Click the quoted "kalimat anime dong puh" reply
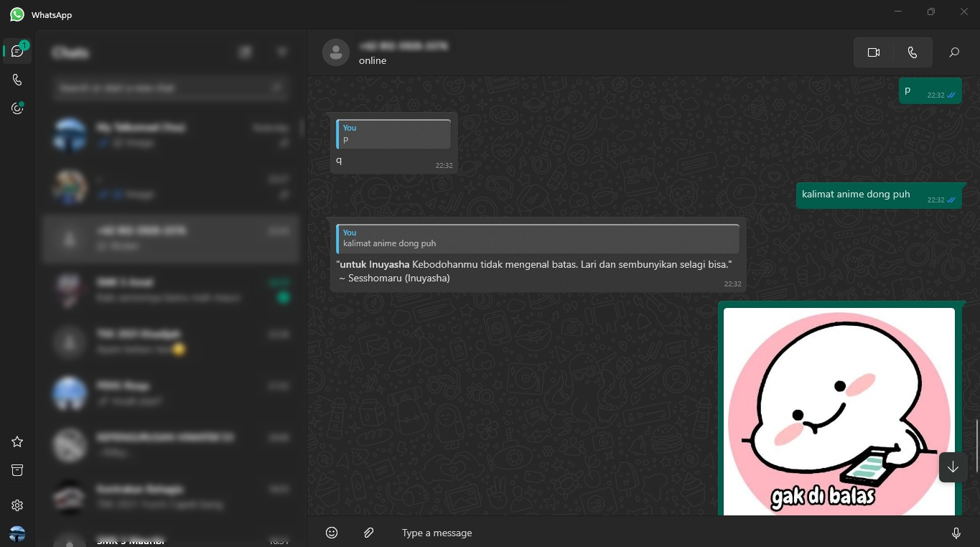This screenshot has height=547, width=980. point(538,238)
